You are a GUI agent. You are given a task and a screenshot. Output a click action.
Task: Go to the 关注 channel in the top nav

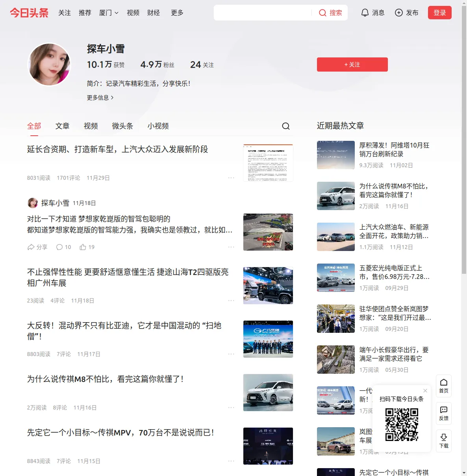pyautogui.click(x=65, y=13)
